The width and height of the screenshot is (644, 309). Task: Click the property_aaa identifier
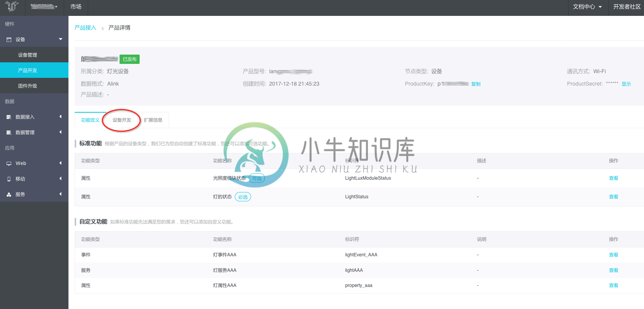pos(359,285)
